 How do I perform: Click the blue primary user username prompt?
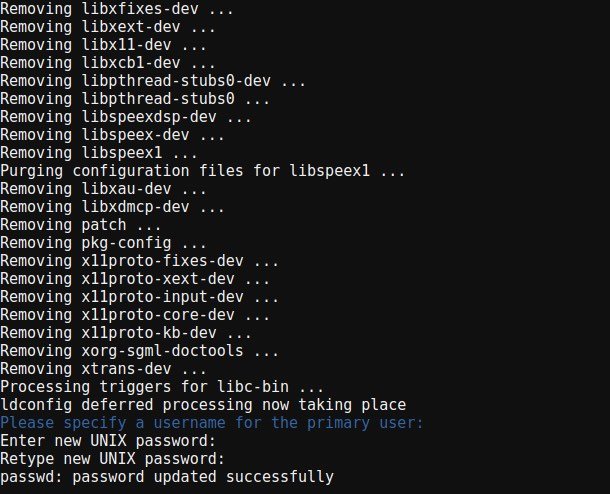click(x=212, y=423)
